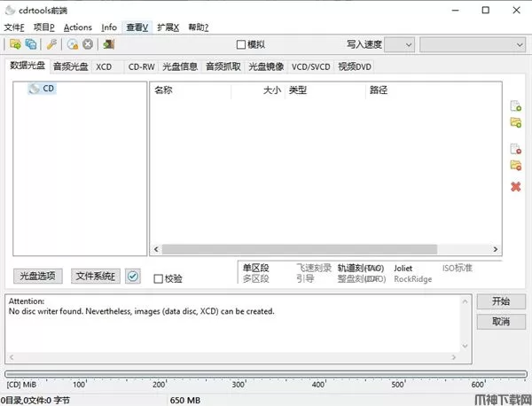
Task: Click the add folder icon
Action: click(516, 122)
